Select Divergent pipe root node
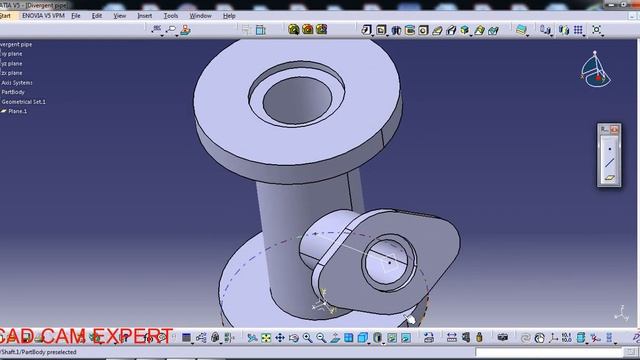 [x=16, y=44]
